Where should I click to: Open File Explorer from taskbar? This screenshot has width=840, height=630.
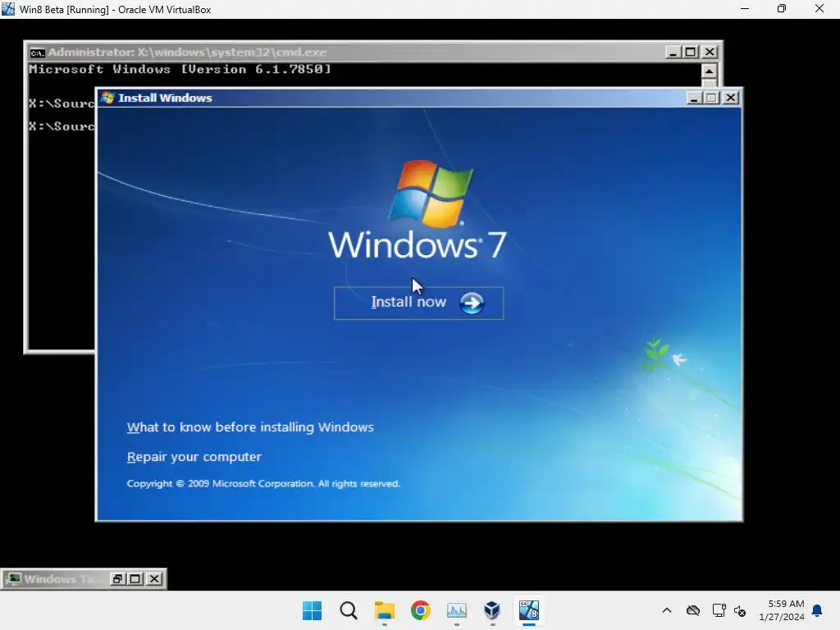(384, 610)
